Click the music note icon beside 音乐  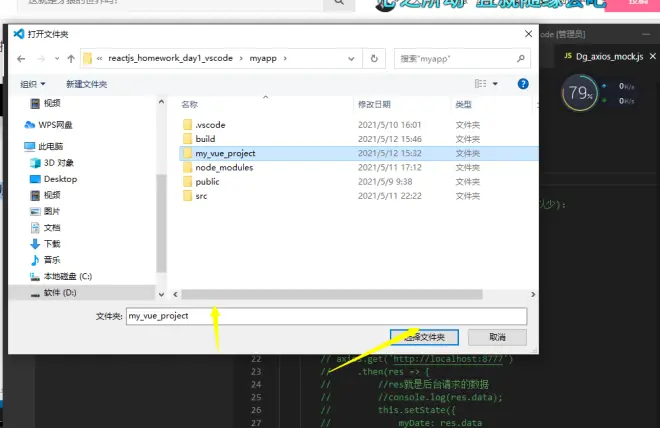pos(35,260)
